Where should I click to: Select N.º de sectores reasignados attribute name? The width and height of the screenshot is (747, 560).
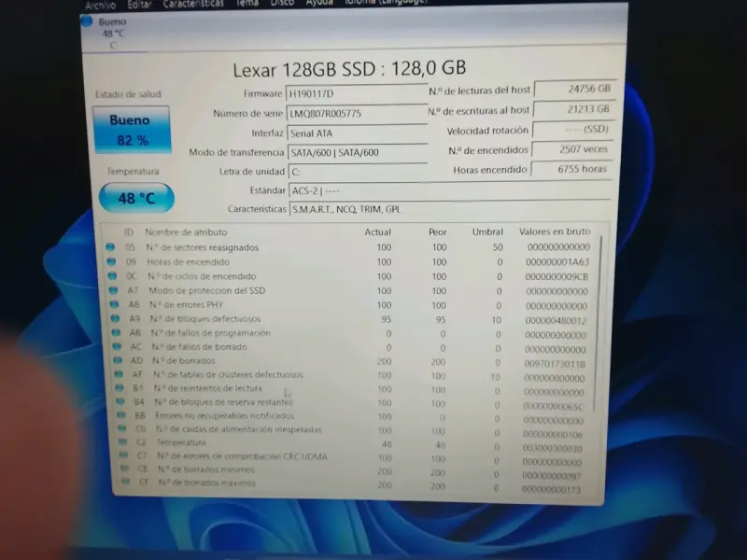point(202,247)
